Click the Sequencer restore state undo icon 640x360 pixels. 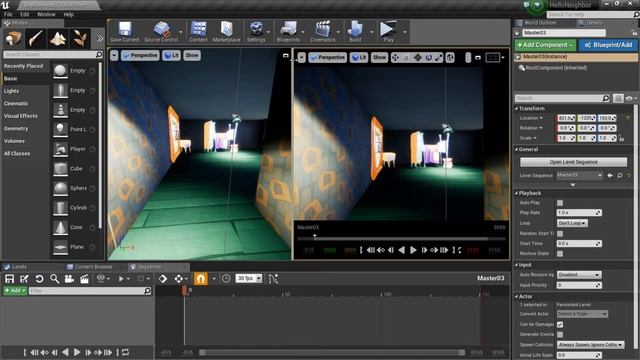[x=39, y=279]
